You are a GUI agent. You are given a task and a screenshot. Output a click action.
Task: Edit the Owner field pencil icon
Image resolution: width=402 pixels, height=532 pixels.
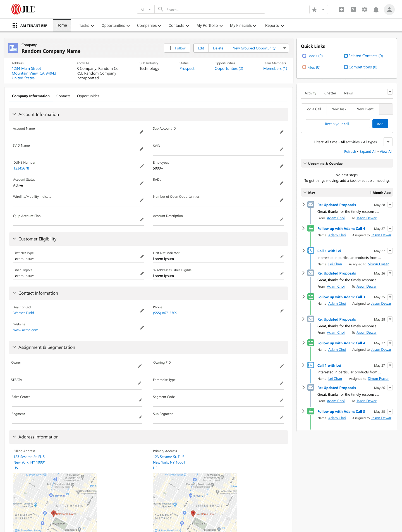pyautogui.click(x=140, y=366)
